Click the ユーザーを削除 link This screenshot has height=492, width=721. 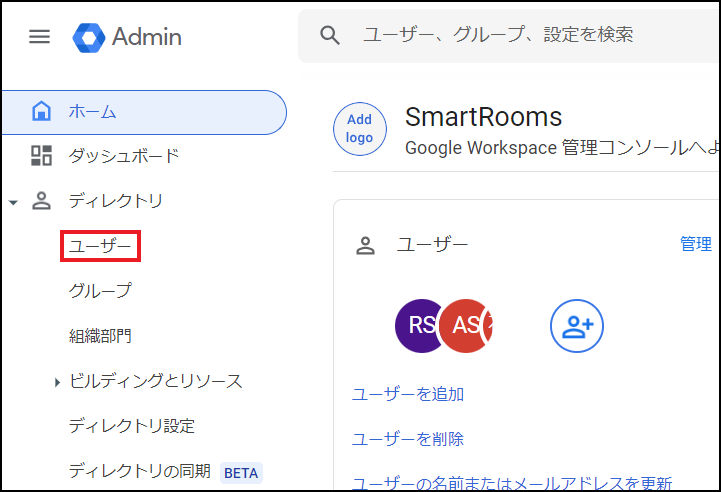click(407, 439)
